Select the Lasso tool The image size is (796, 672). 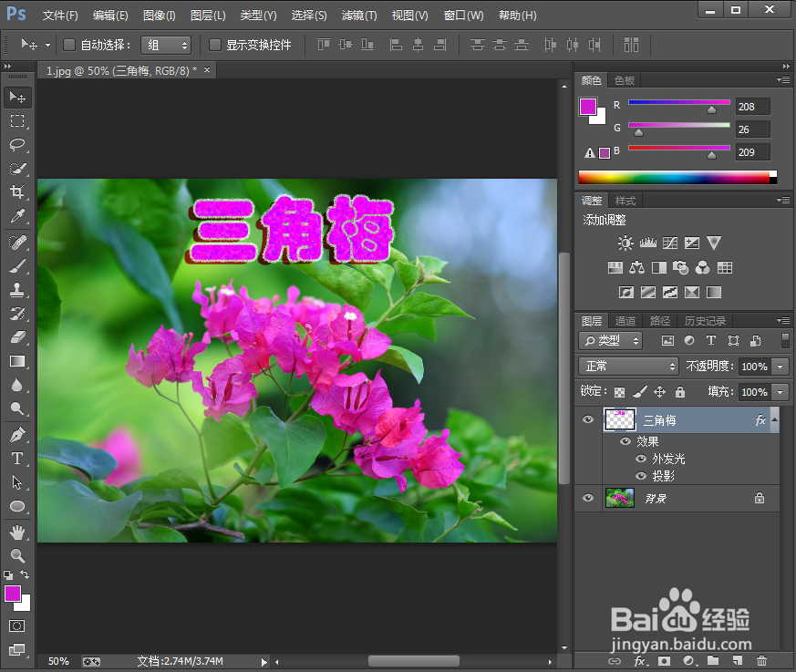(x=17, y=145)
